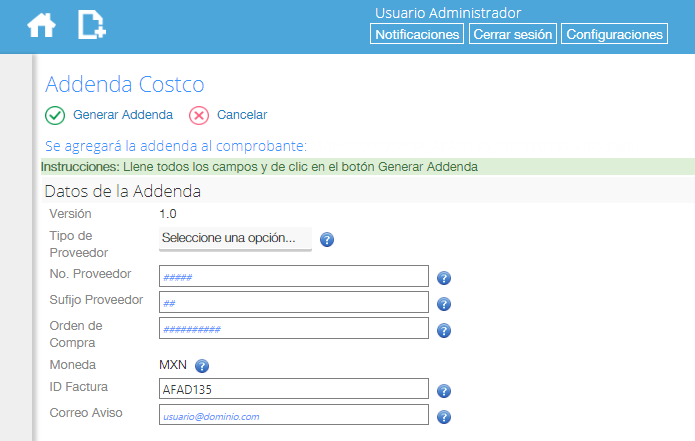
Task: Open help icon for Sufijo Proveedor
Action: click(x=444, y=304)
